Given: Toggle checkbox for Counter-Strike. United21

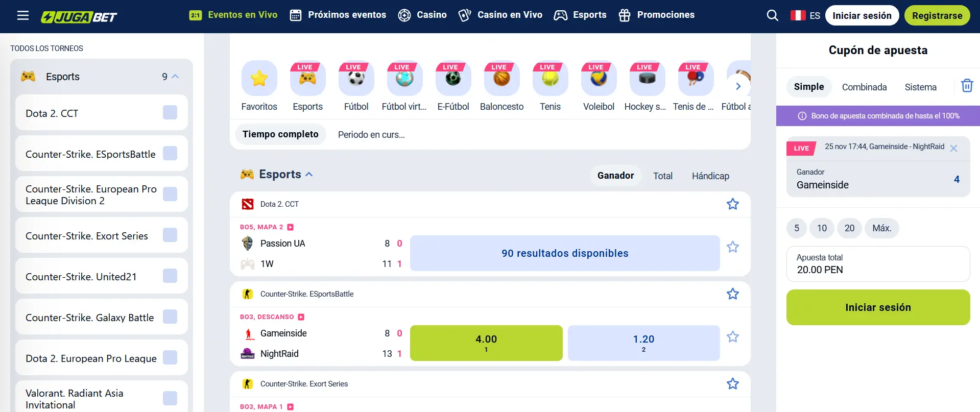Looking at the screenshot, I should [x=170, y=276].
